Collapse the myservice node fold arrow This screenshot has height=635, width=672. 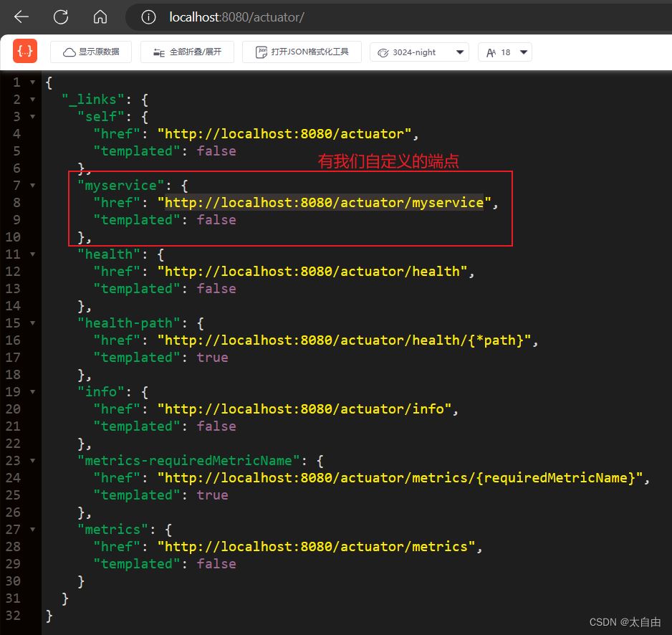click(x=32, y=186)
